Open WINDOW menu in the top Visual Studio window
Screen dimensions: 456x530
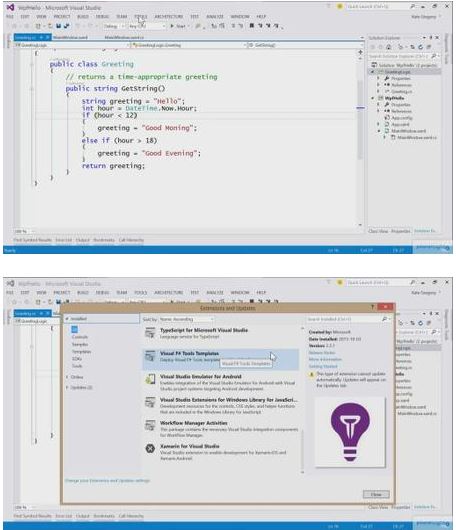point(240,16)
